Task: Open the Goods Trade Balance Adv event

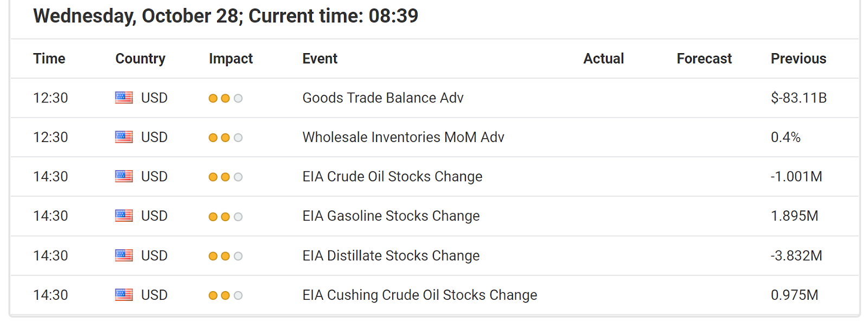Action: pyautogui.click(x=383, y=98)
